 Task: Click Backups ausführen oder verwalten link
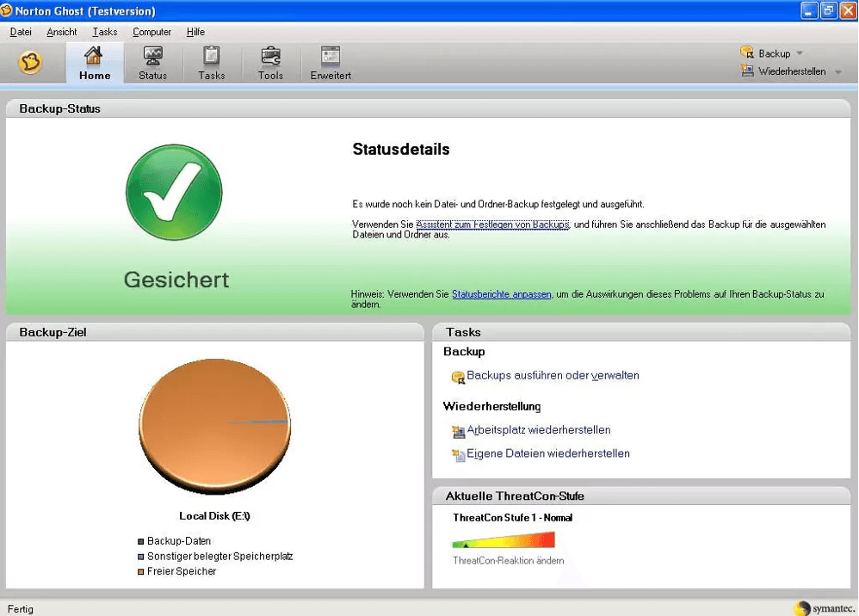pos(553,375)
